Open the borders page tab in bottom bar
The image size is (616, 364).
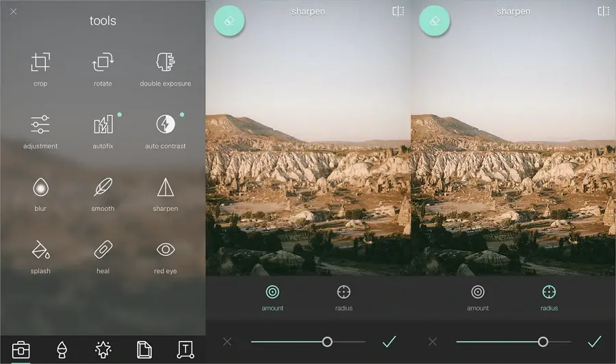coord(144,350)
